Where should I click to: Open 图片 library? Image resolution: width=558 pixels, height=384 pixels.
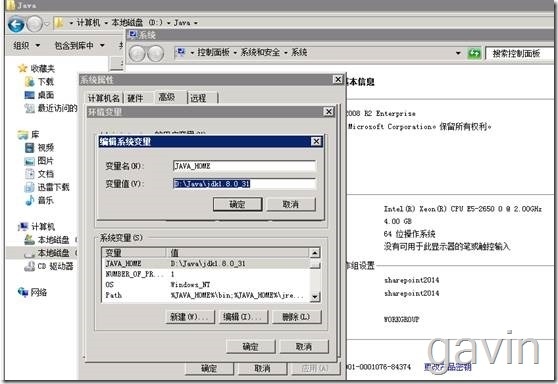(x=40, y=161)
